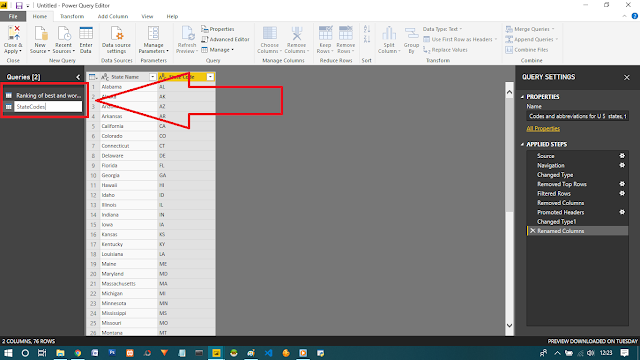This screenshot has width=640, height=360.
Task: Open the table menu icon in grid corner
Action: [x=93, y=77]
